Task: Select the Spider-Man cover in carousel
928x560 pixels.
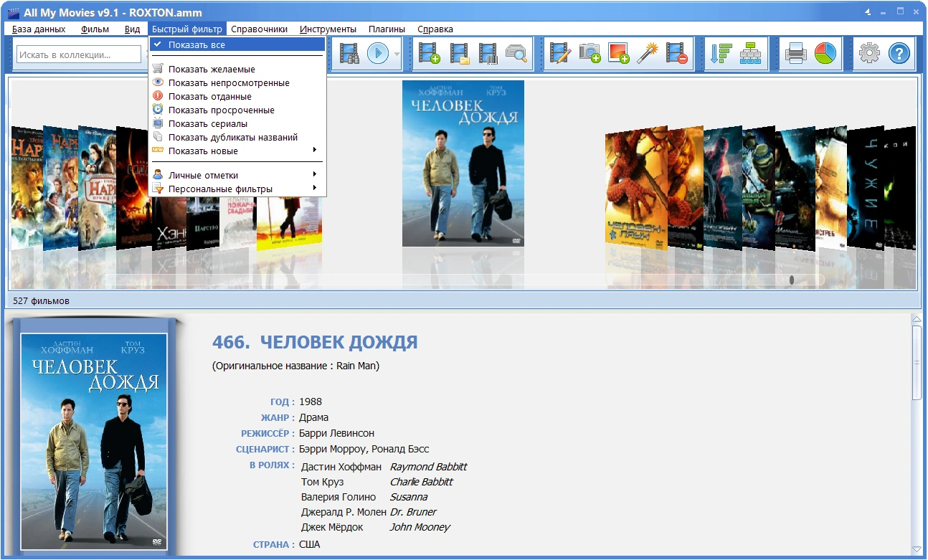Action: tap(637, 189)
